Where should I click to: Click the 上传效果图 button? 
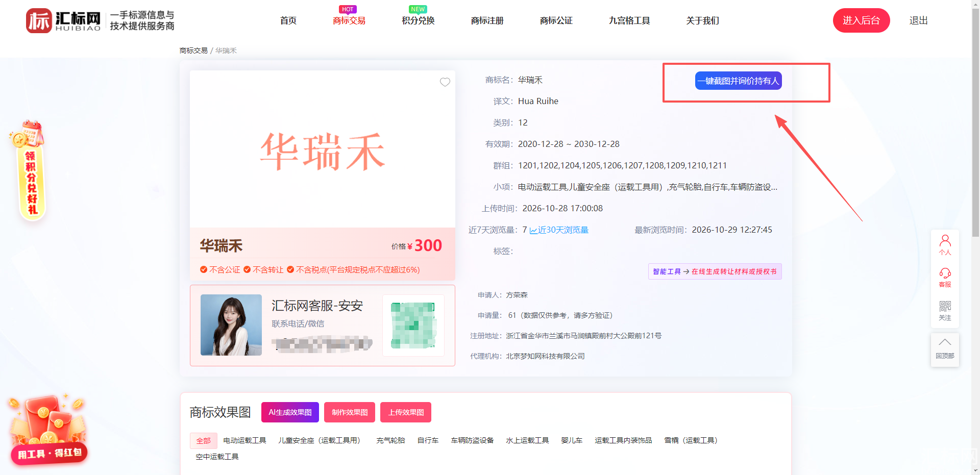(406, 412)
